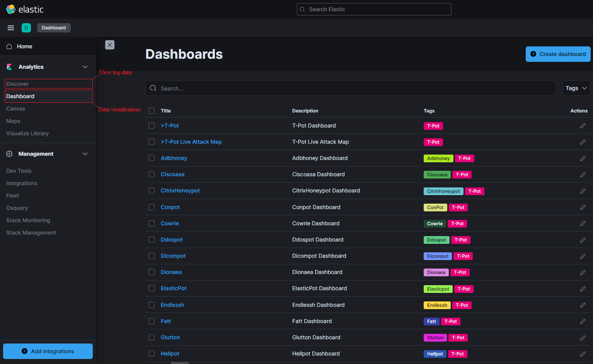Click edit pencil for Endlessh row
This screenshot has width=593, height=364.
click(x=583, y=305)
